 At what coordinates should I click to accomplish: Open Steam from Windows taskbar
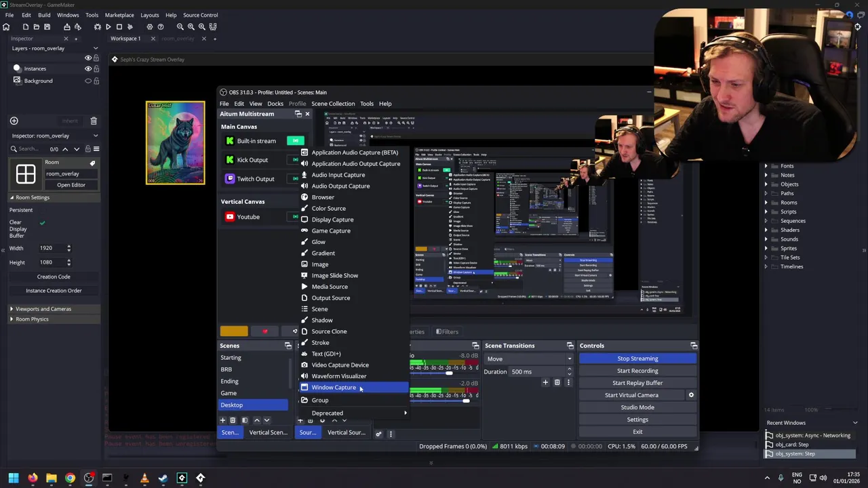163,478
